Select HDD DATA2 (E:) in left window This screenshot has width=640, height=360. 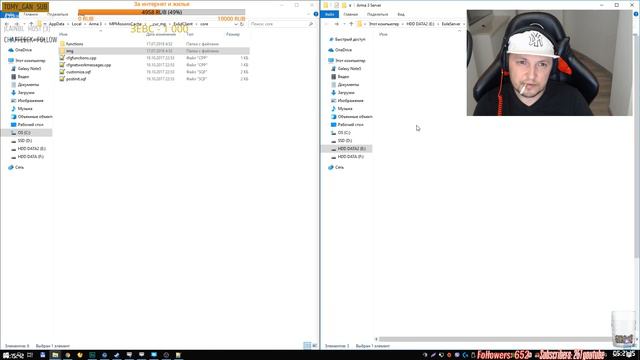[x=31, y=149]
